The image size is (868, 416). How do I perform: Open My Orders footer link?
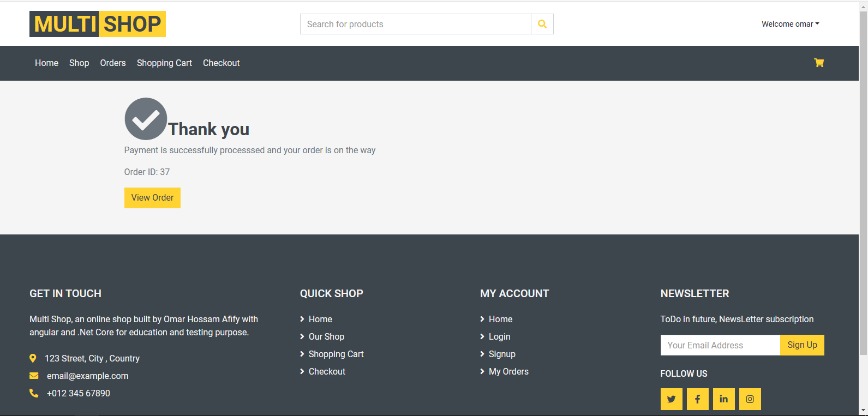click(x=508, y=371)
